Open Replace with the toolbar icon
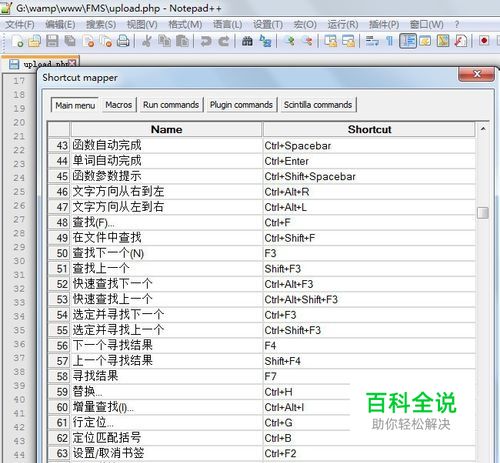 point(265,41)
